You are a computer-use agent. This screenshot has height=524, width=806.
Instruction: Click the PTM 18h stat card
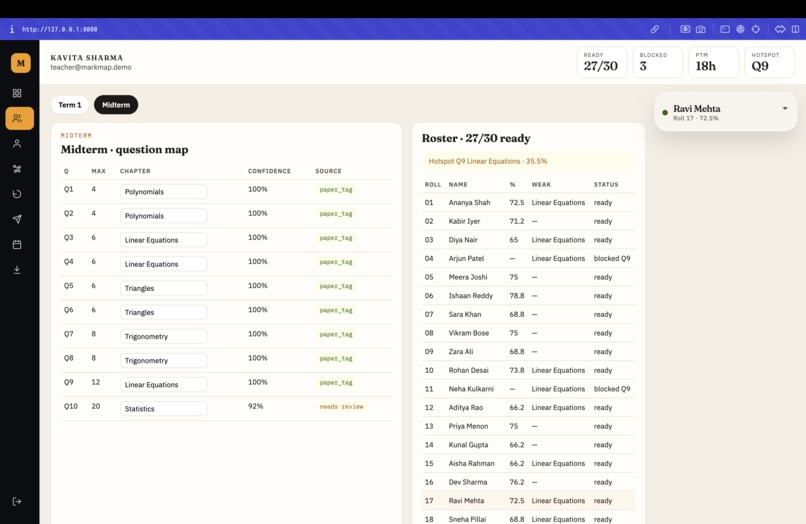coord(713,62)
